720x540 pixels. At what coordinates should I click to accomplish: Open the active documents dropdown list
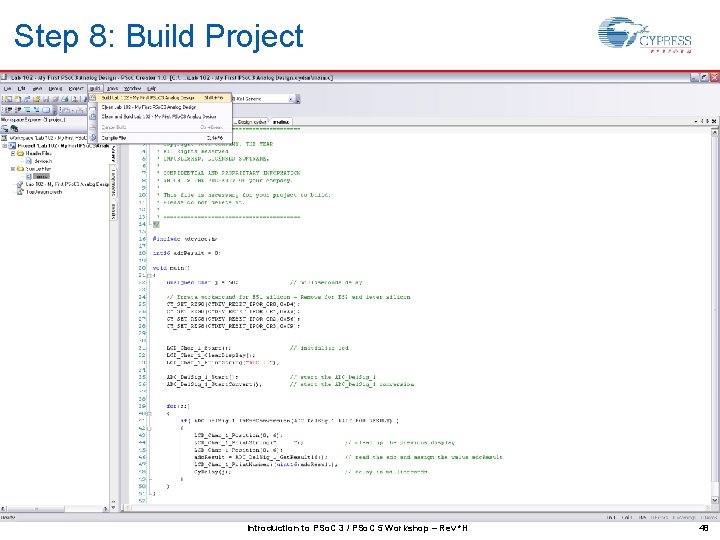[696, 121]
